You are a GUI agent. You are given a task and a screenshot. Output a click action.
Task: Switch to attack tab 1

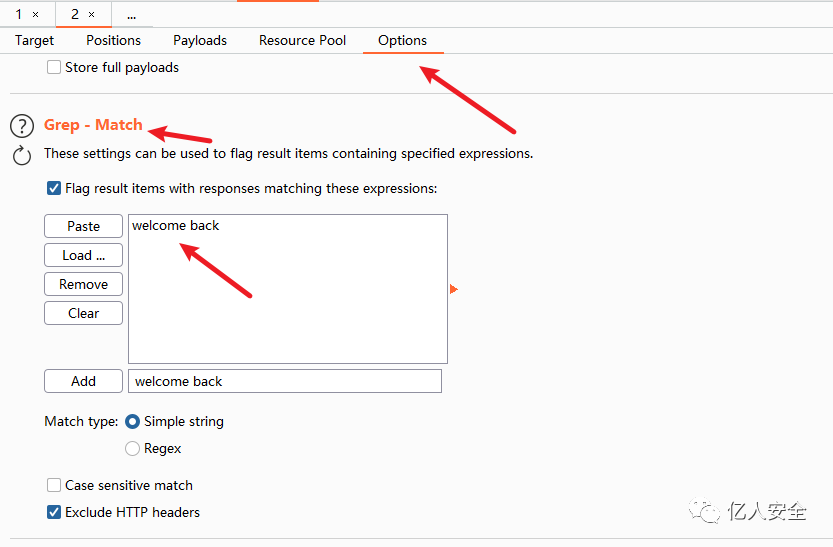[x=19, y=14]
